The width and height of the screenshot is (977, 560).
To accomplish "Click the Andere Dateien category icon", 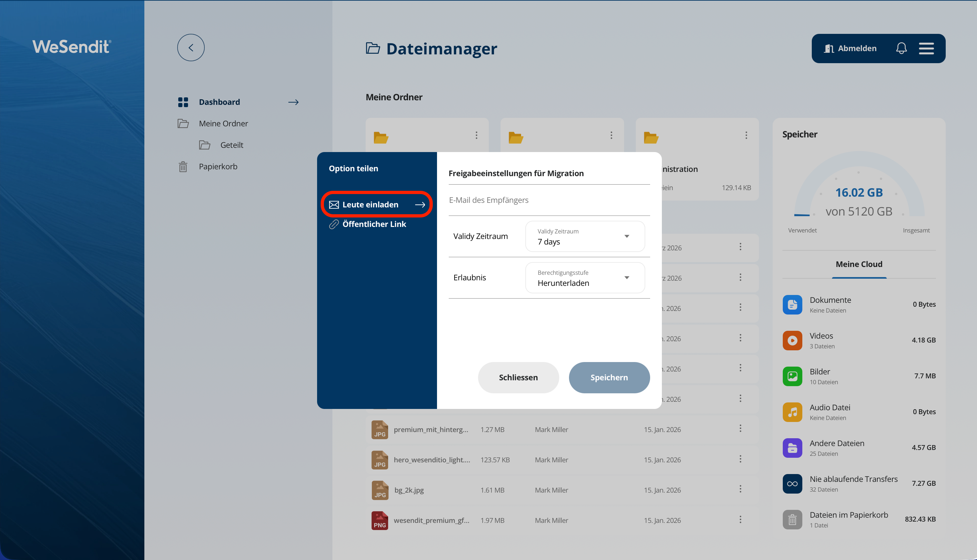I will 792,448.
